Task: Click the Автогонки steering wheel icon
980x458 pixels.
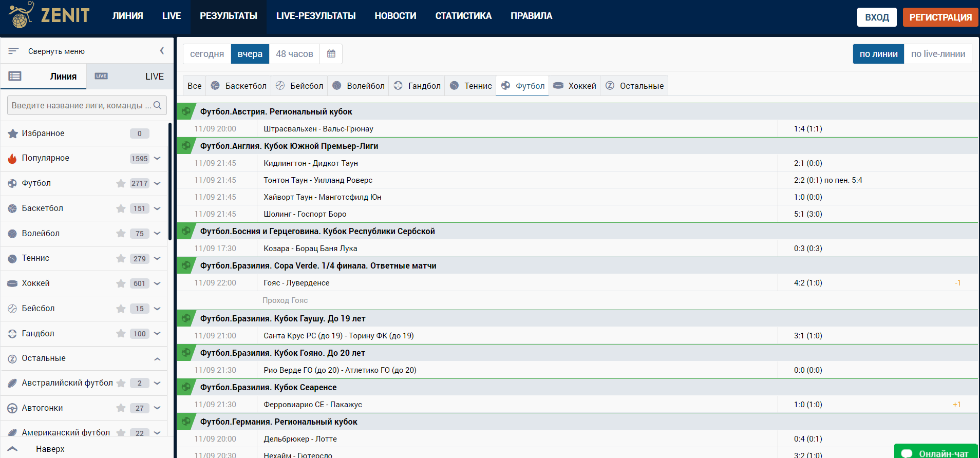Action: tap(12, 408)
